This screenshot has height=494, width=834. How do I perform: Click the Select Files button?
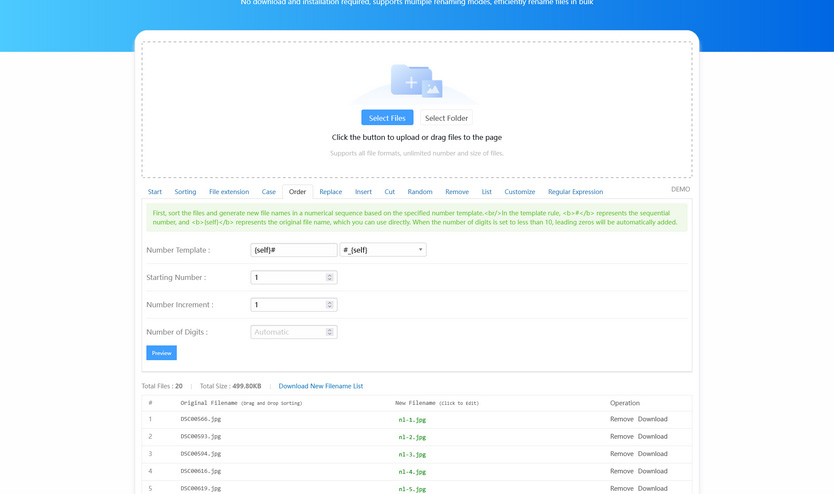pyautogui.click(x=387, y=118)
